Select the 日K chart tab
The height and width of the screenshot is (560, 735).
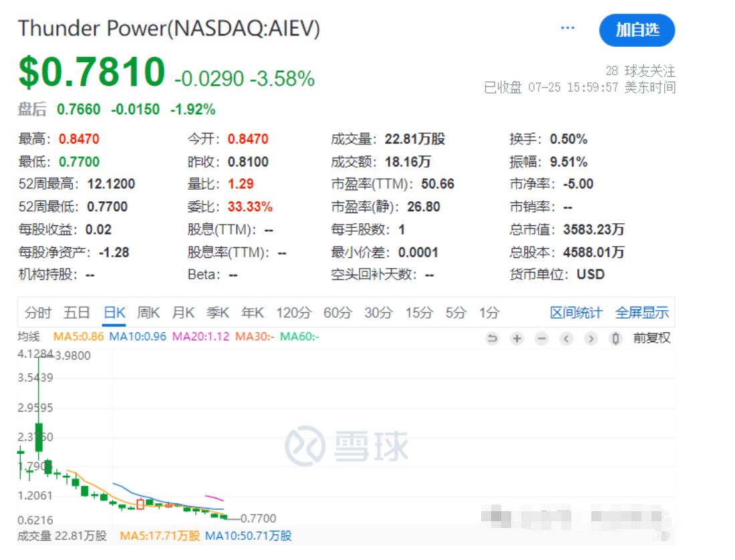(114, 313)
